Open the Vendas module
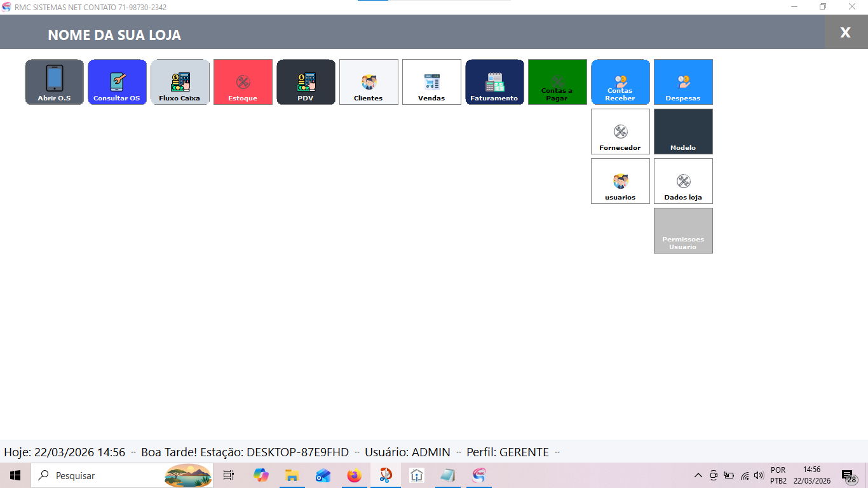The image size is (868, 488). tap(431, 82)
